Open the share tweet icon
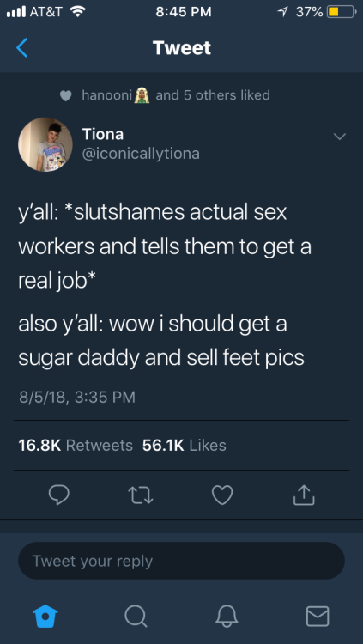This screenshot has height=644, width=363. point(304,495)
